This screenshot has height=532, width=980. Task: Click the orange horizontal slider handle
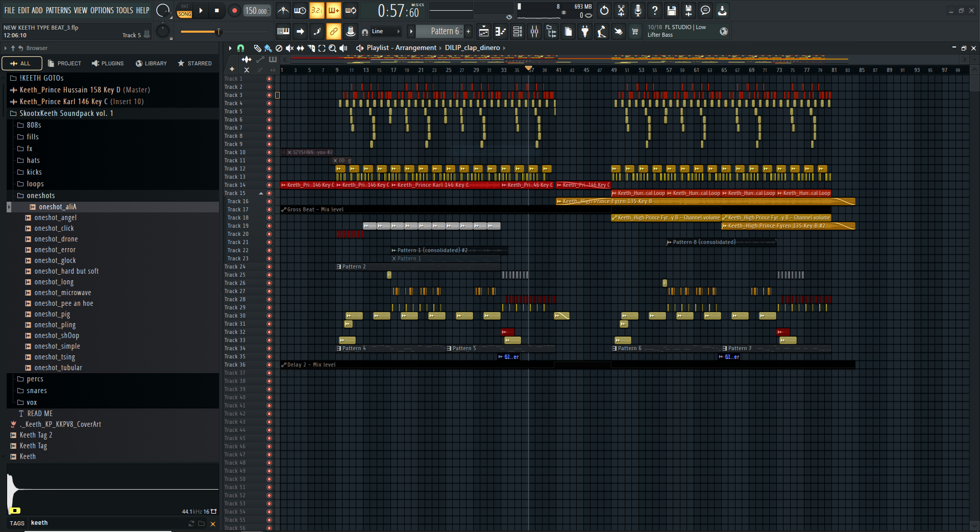click(x=218, y=32)
